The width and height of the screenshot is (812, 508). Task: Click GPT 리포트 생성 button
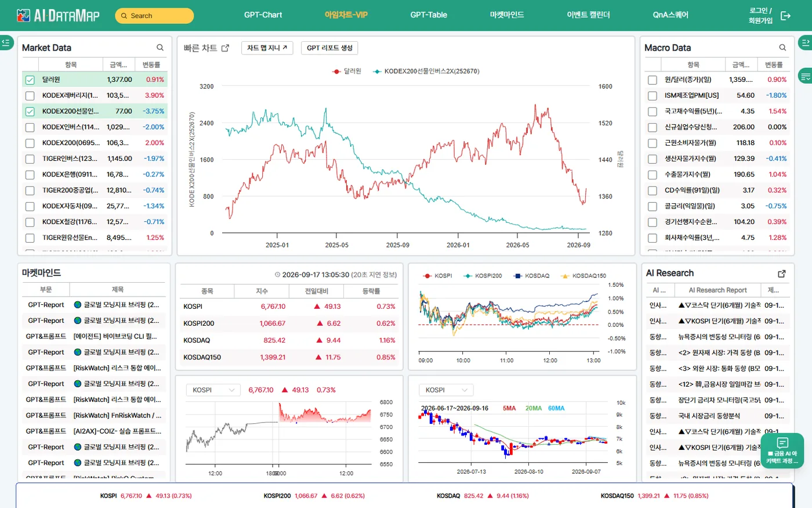point(329,48)
